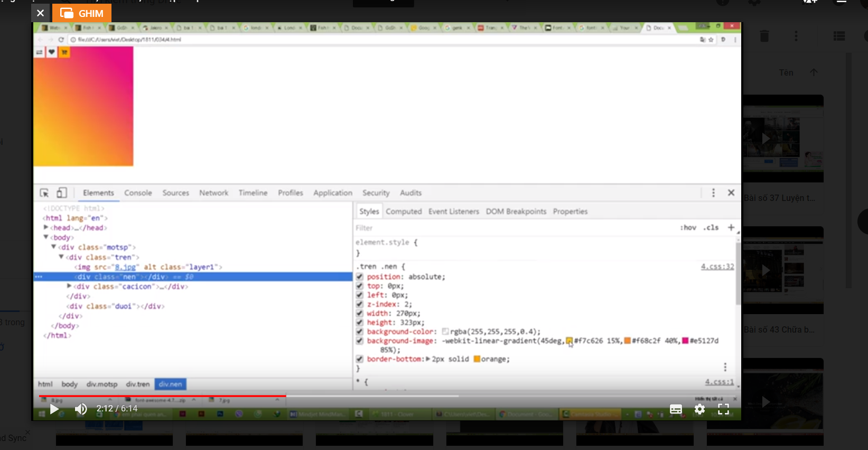Viewport: 868px width, 450px height.
Task: Uncheck the position: absolute property
Action: (359, 277)
